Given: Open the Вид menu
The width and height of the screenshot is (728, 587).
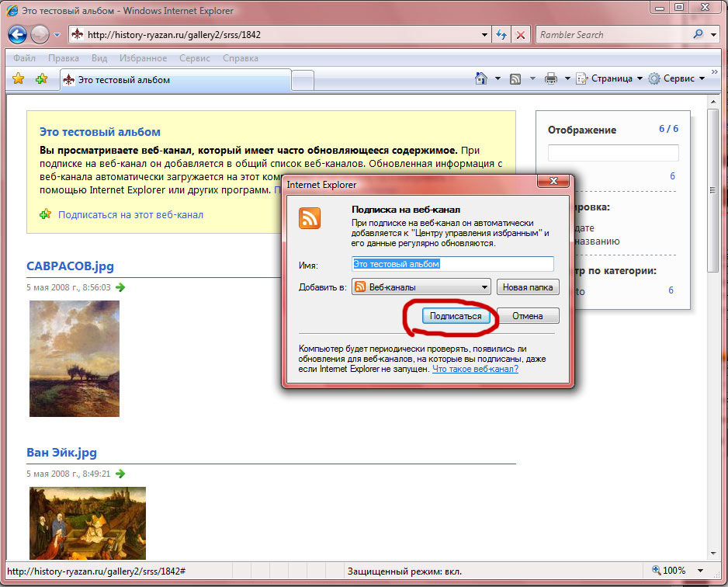Looking at the screenshot, I should 99,58.
